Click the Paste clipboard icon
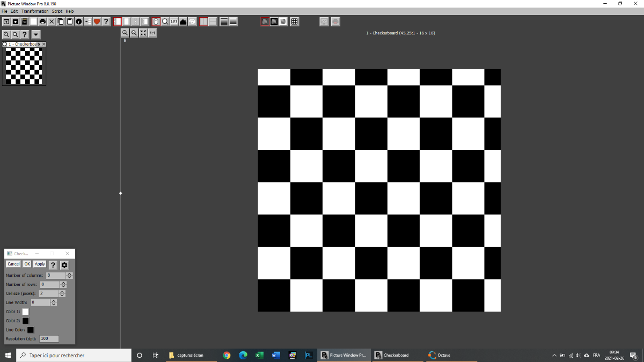This screenshot has width=644, height=362. (69, 21)
